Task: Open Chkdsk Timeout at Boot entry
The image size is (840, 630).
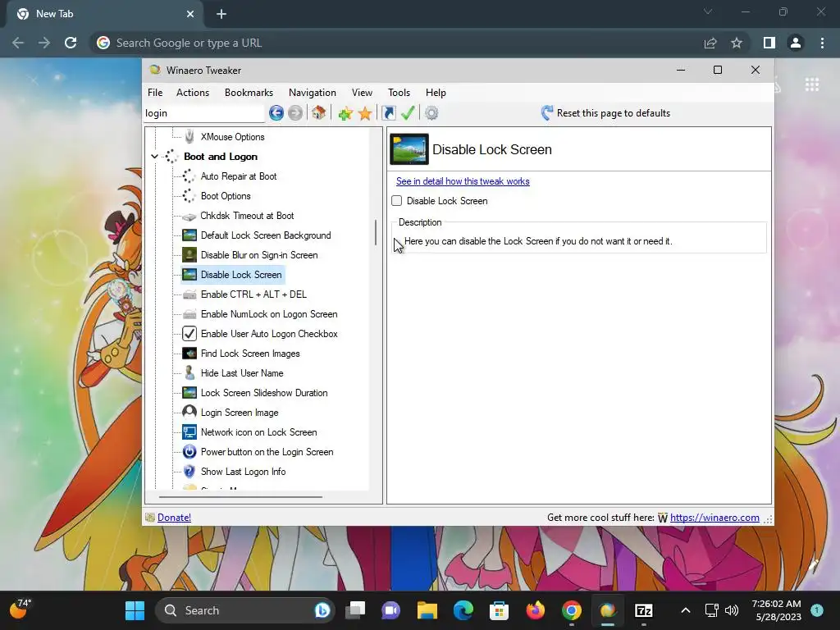Action: [247, 216]
